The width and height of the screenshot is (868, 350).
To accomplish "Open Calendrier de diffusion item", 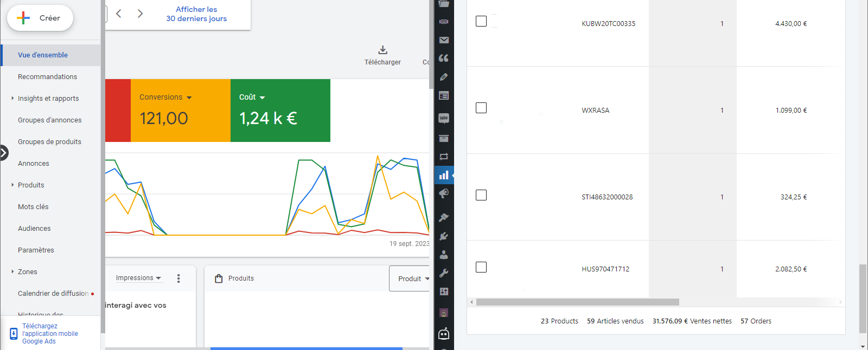I will 53,294.
